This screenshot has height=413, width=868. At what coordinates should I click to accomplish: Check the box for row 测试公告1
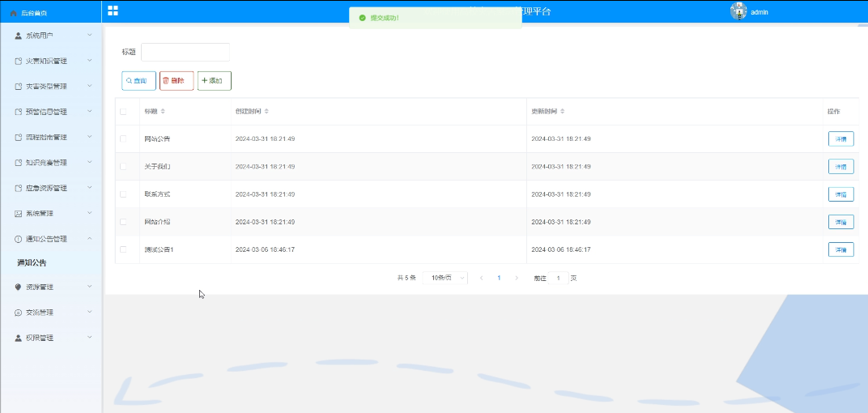[x=123, y=249]
